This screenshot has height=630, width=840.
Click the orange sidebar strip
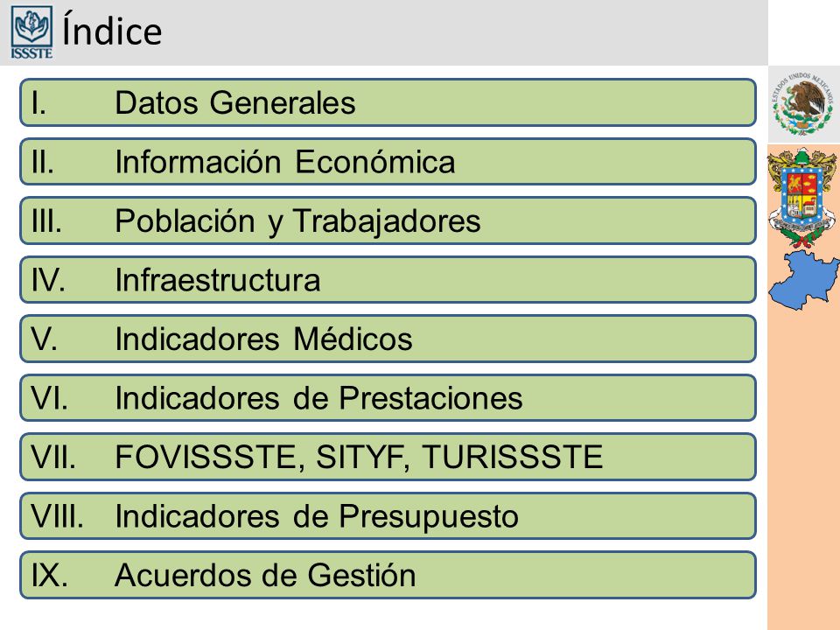(803, 466)
